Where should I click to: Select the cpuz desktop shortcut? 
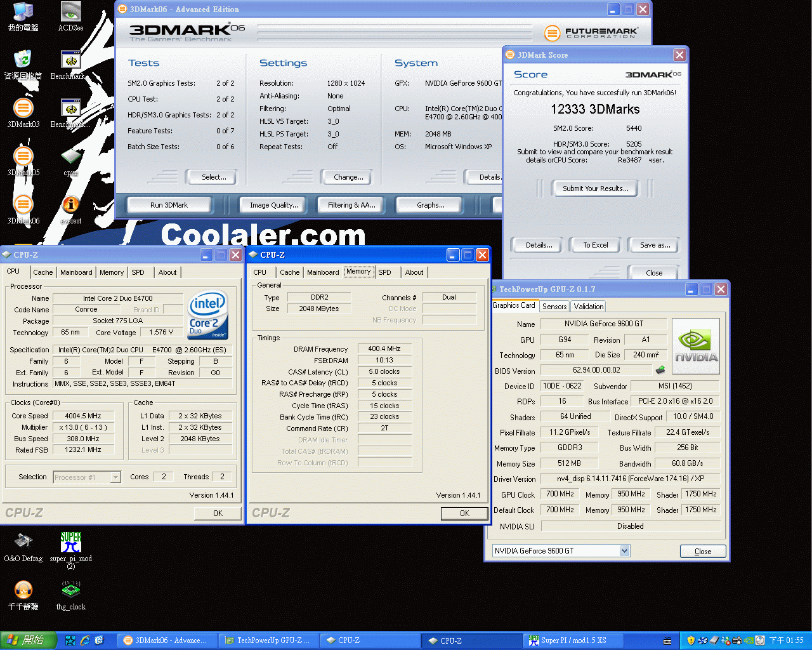click(70, 162)
